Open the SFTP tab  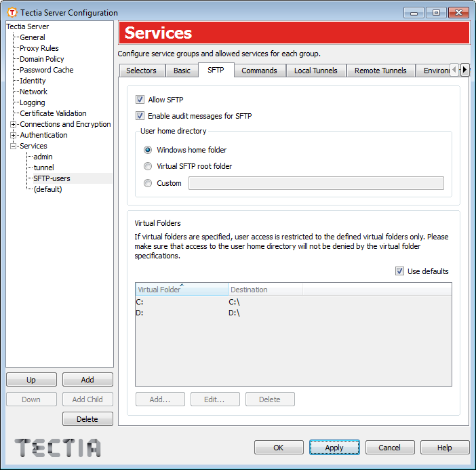click(x=216, y=70)
